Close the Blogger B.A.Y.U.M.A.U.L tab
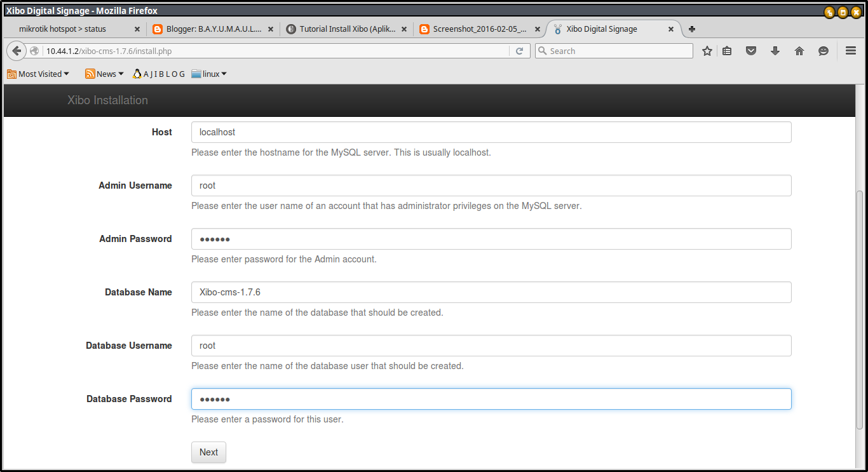 pos(271,29)
